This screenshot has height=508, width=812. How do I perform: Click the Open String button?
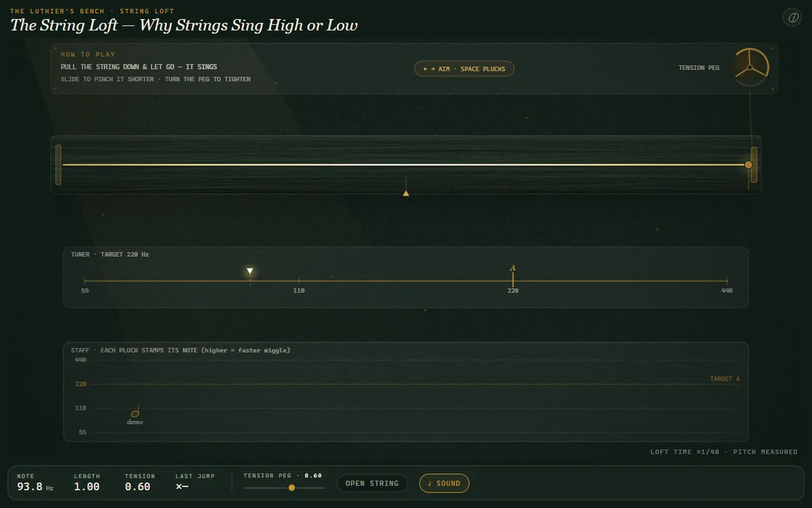[x=372, y=484]
